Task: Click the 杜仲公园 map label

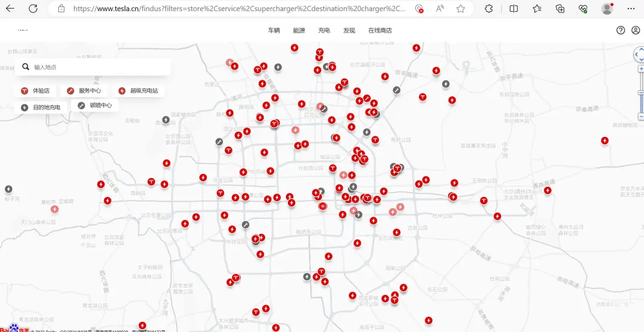Action: click(x=442, y=216)
